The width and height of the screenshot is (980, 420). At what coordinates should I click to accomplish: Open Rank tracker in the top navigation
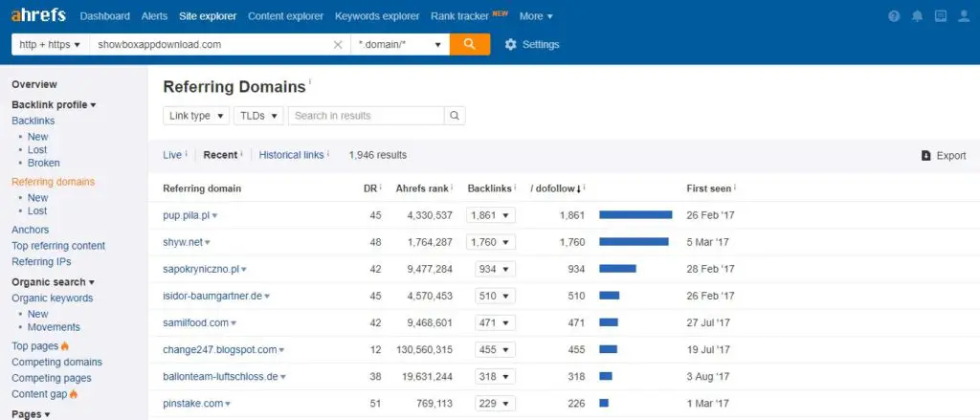[459, 16]
